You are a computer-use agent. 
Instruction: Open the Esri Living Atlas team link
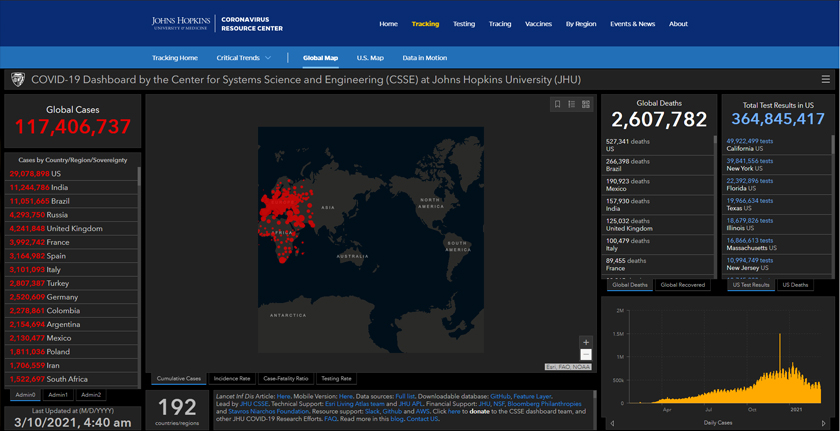[355, 404]
